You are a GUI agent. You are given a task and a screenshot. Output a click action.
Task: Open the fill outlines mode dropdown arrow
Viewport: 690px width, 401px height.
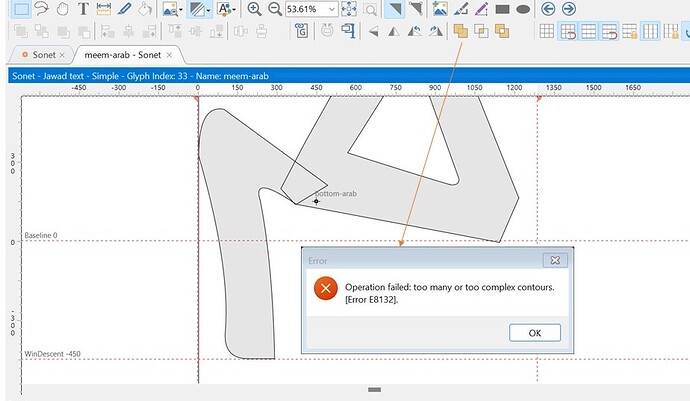208,9
